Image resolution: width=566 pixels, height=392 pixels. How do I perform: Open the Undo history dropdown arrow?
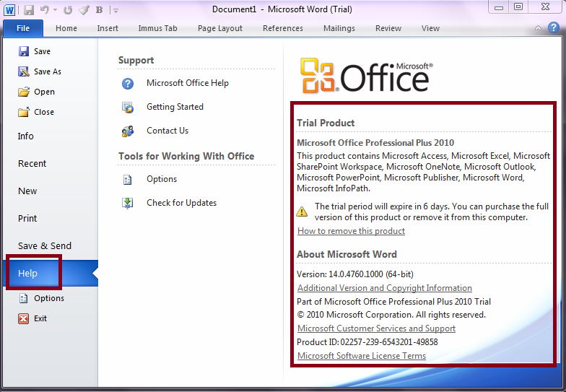pos(55,10)
